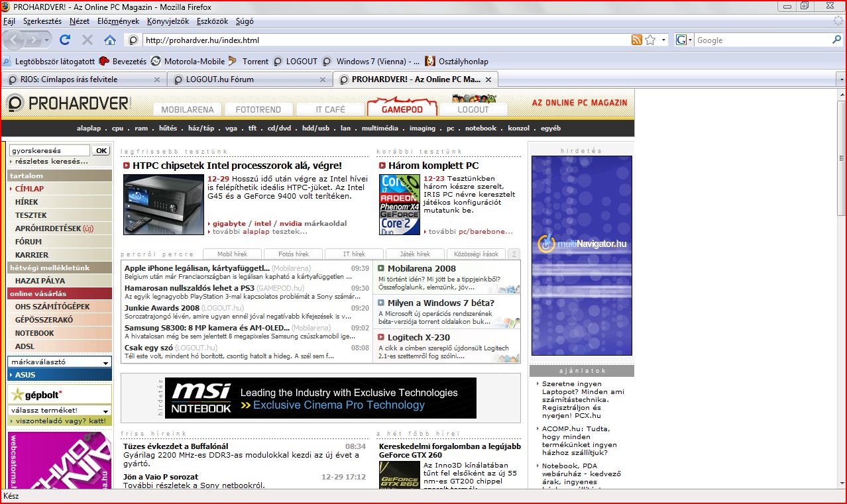Open the address bar history dropdown arrow
Image resolution: width=847 pixels, height=504 pixels.
tap(664, 40)
